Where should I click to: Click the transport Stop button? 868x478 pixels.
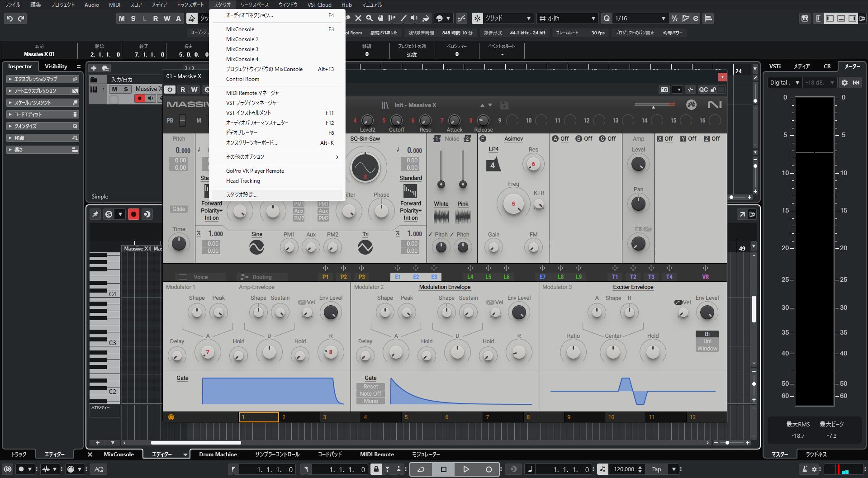click(443, 469)
